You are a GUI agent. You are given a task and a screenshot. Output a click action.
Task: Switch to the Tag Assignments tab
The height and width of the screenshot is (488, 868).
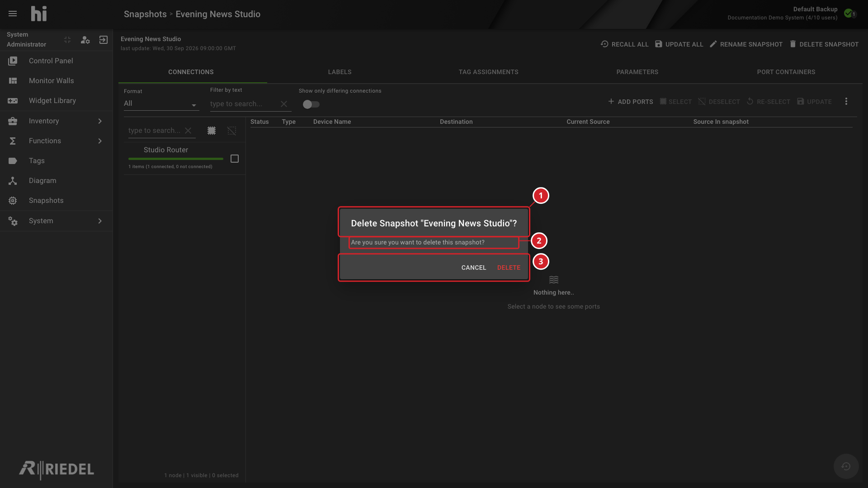(x=489, y=72)
